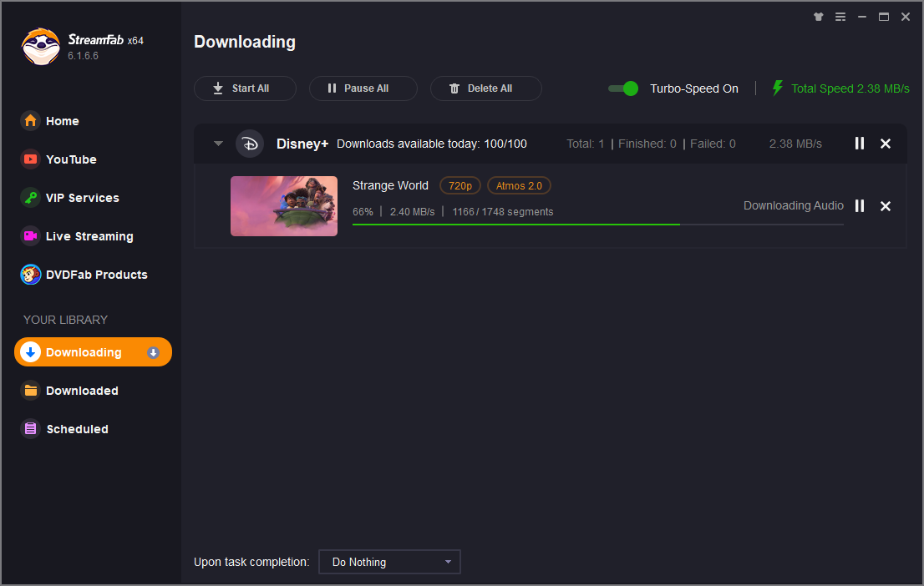Pause the Strange World download

click(860, 205)
